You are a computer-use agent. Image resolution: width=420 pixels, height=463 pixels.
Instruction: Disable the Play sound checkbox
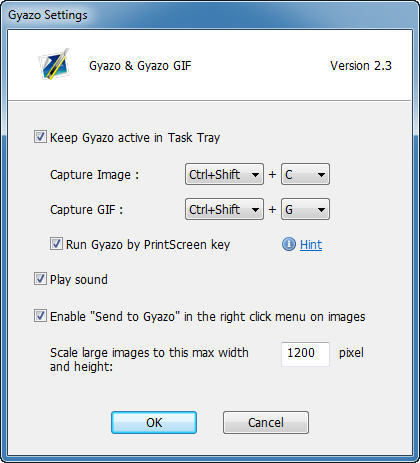point(40,279)
